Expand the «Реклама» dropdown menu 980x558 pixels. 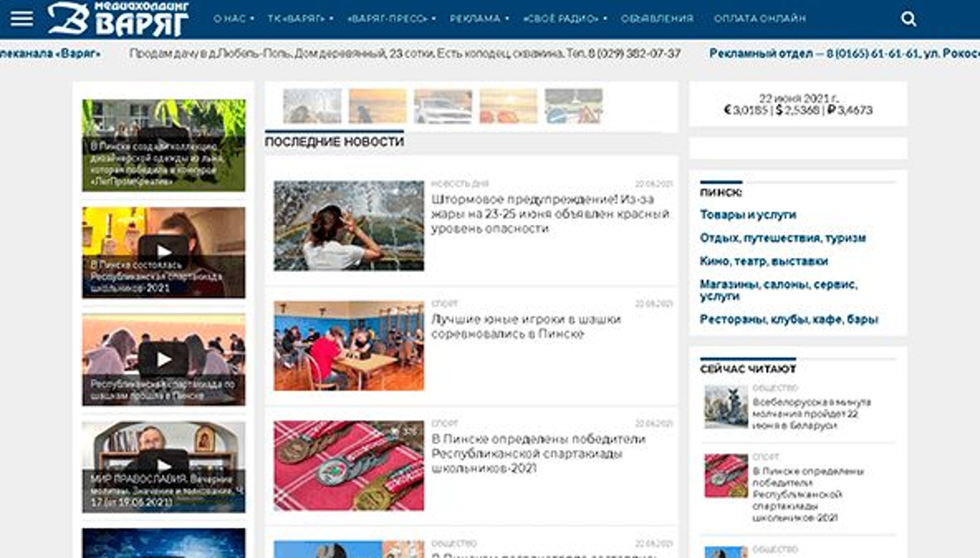(x=479, y=19)
